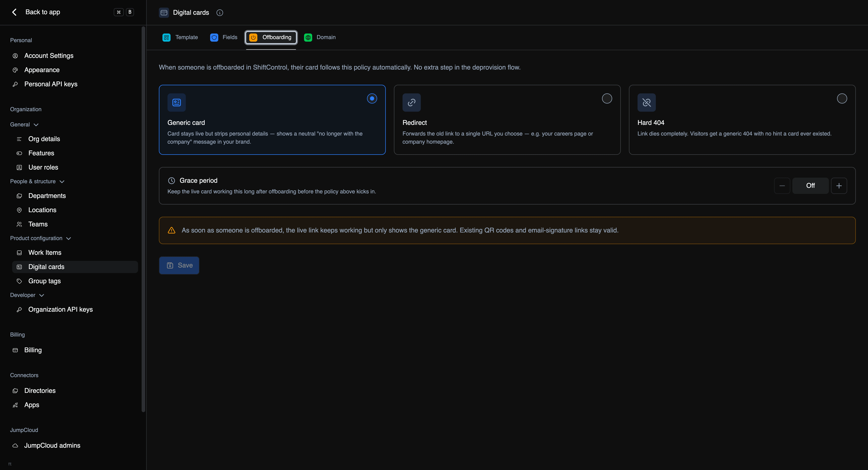Click the Teams people icon
This screenshot has height=470, width=868.
tap(19, 224)
